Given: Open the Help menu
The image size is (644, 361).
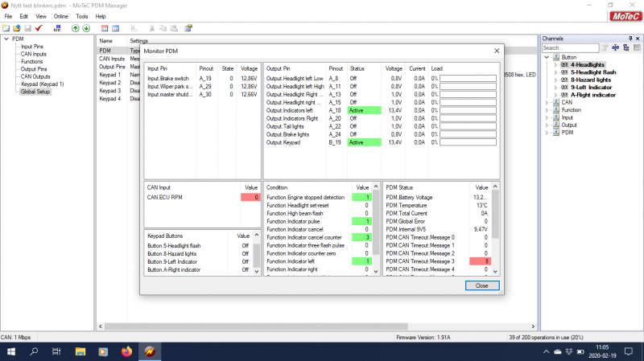Looking at the screenshot, I should (x=101, y=16).
